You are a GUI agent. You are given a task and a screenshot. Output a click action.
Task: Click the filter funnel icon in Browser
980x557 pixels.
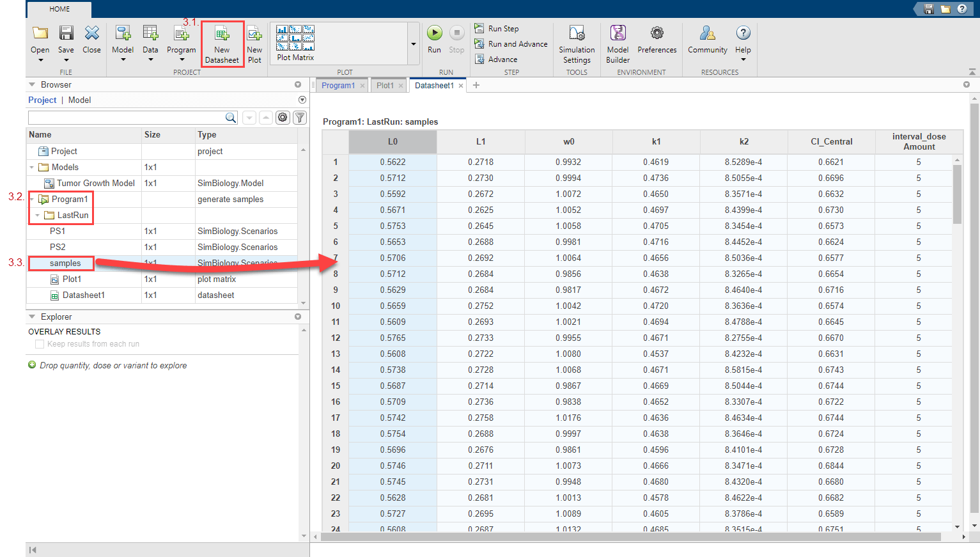[300, 118]
